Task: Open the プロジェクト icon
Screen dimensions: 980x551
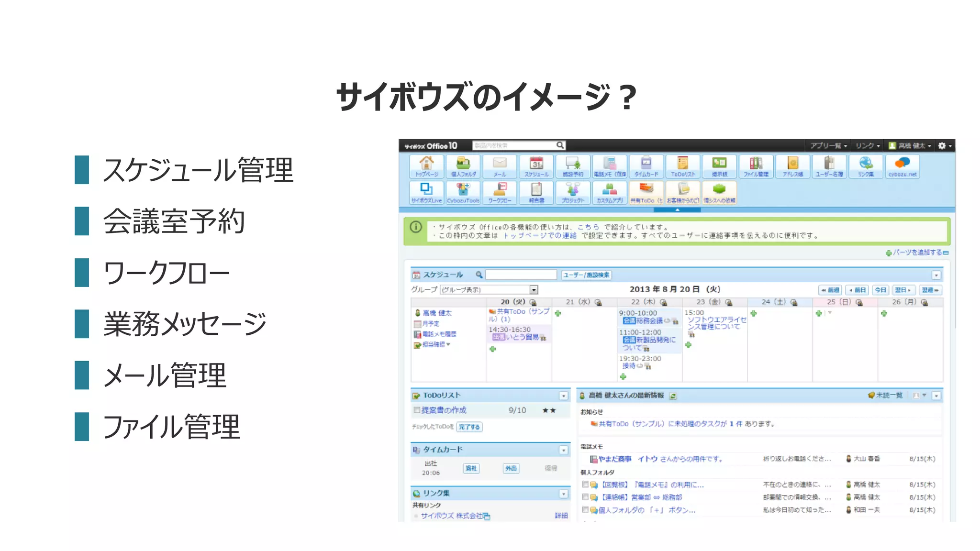Action: (x=573, y=193)
